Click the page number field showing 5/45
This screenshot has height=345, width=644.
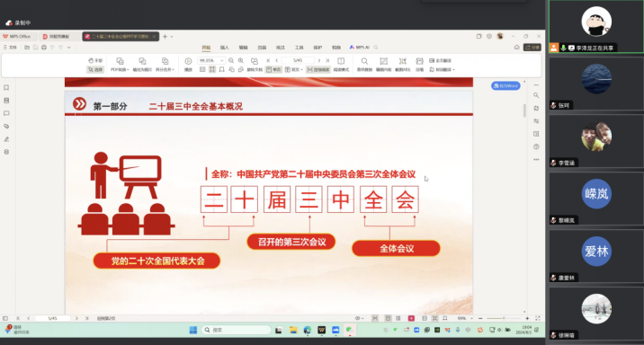pyautogui.click(x=298, y=60)
